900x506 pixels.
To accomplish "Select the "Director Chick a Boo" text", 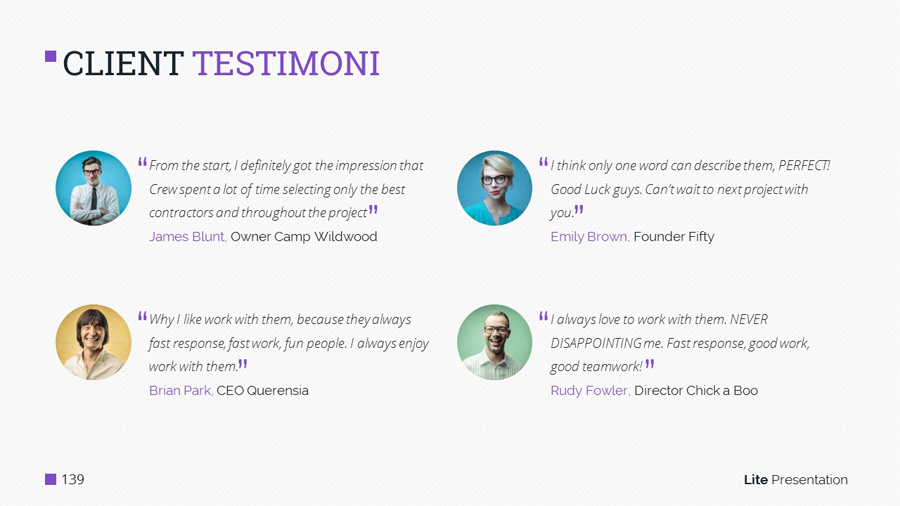I will click(x=696, y=391).
